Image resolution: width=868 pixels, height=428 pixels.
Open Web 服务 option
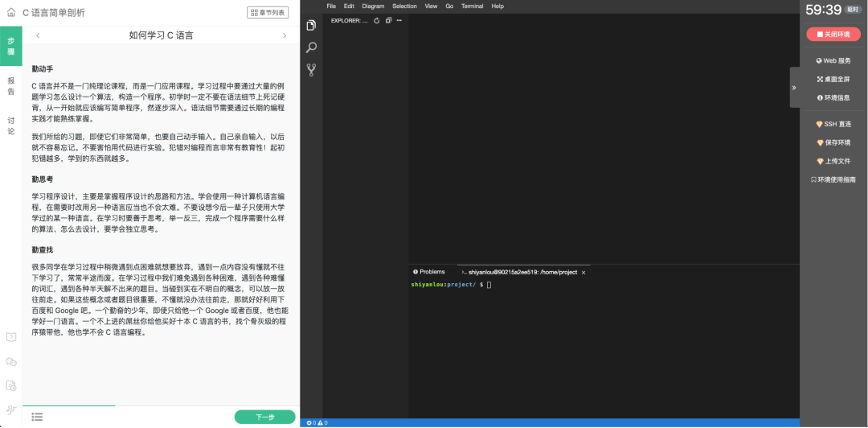(833, 61)
